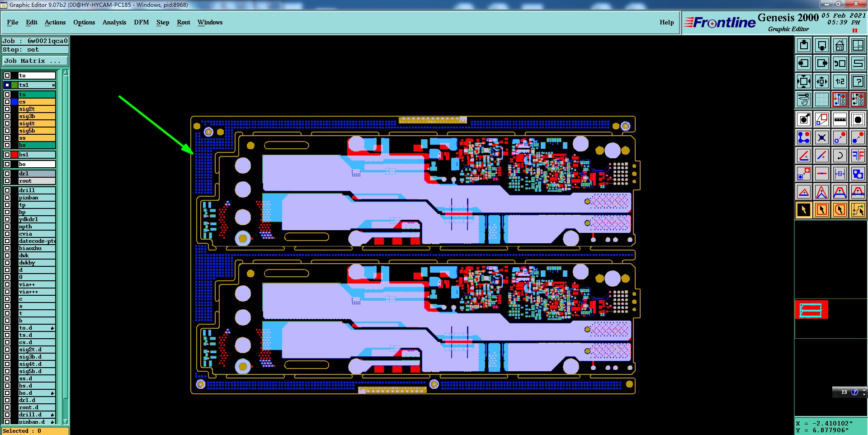Click the Job Matrix button
Image resolution: width=868 pixels, height=435 pixels.
coord(35,61)
